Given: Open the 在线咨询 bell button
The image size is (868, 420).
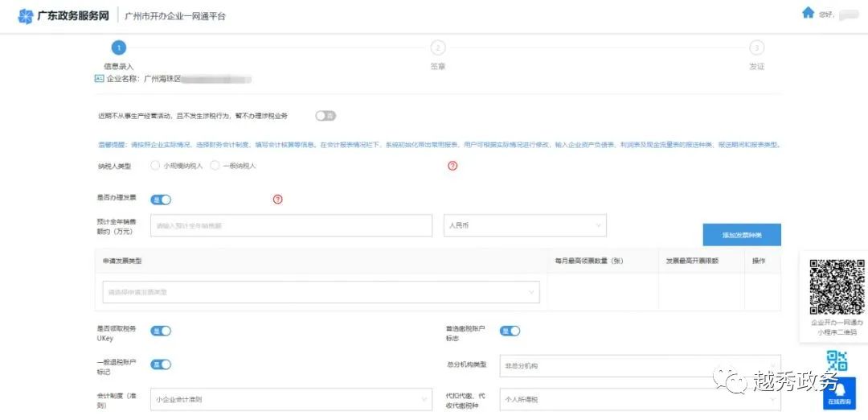Looking at the screenshot, I should [x=839, y=393].
